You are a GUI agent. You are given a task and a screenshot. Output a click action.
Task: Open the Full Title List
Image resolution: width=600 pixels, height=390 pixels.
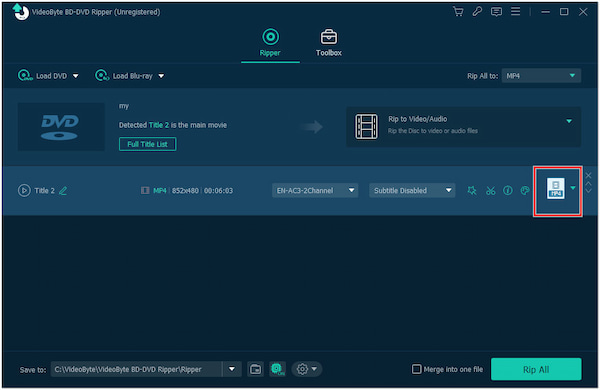[147, 144]
